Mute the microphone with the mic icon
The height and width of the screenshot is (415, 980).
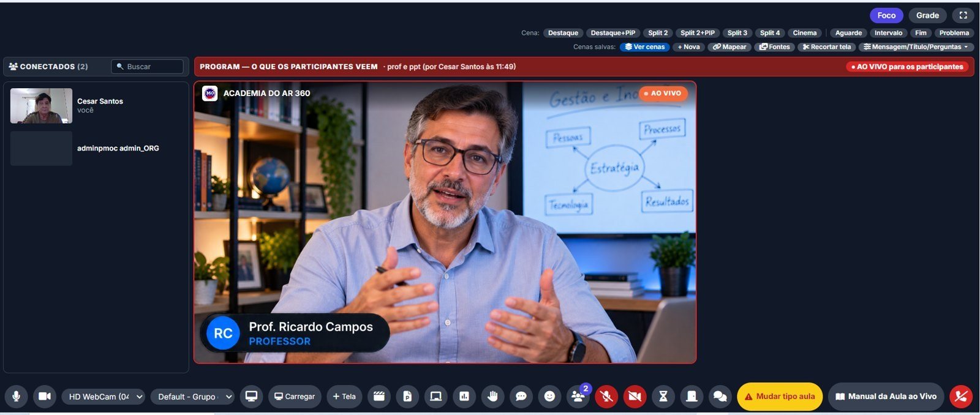pyautogui.click(x=17, y=397)
